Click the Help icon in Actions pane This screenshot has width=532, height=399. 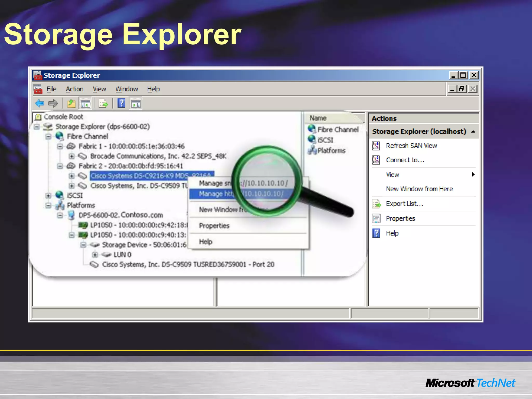click(376, 233)
